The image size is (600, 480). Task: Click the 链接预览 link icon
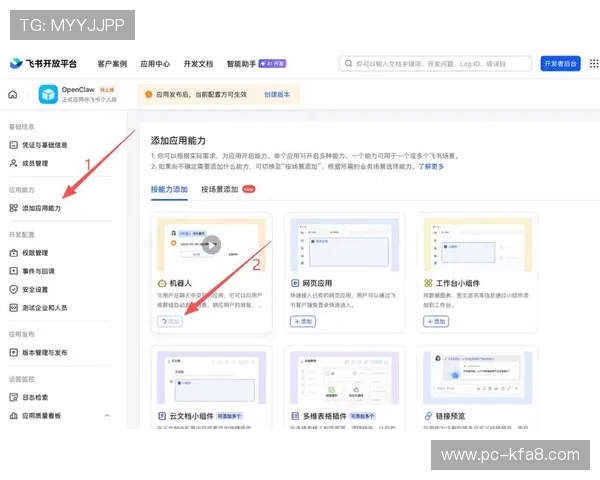[428, 416]
